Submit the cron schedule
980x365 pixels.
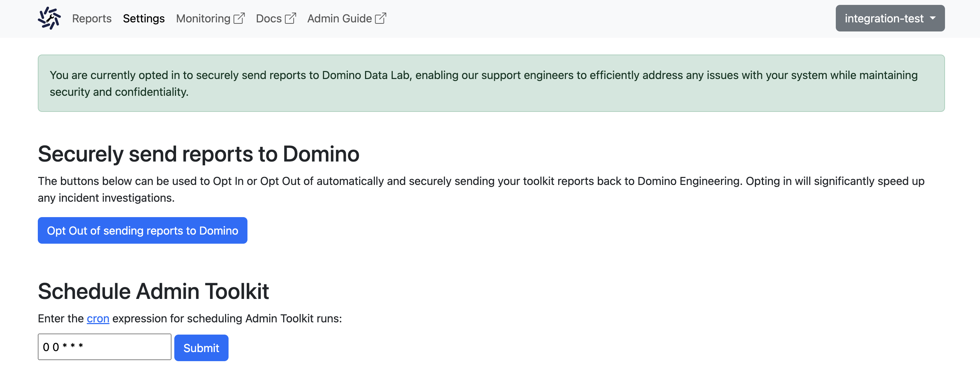[201, 348]
